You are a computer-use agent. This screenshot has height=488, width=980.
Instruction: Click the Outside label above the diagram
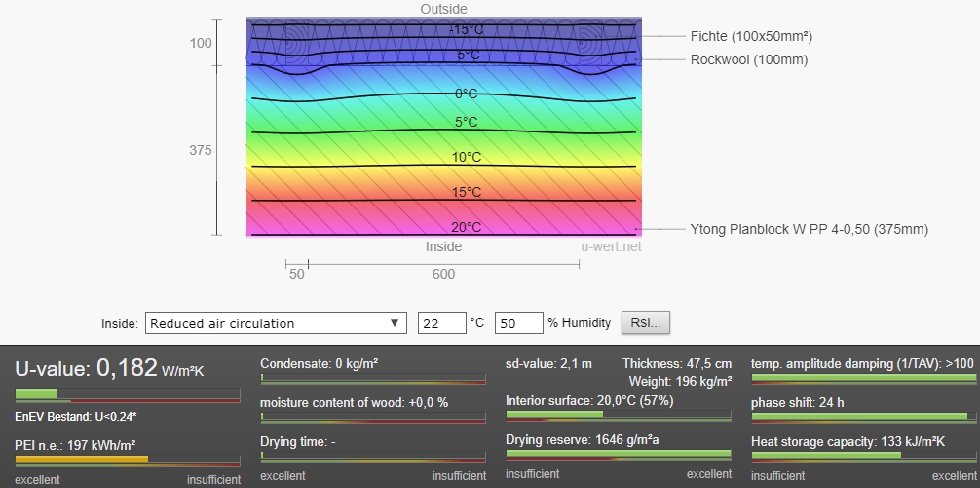444,9
